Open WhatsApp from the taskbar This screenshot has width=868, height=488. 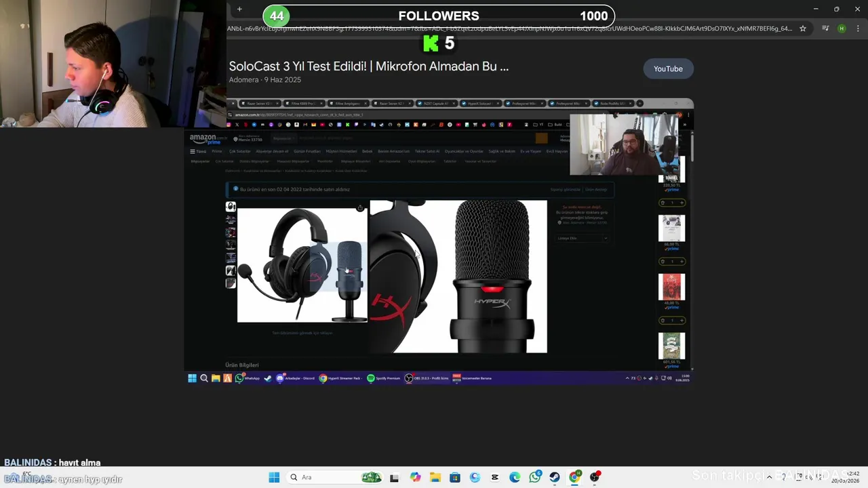[535, 477]
